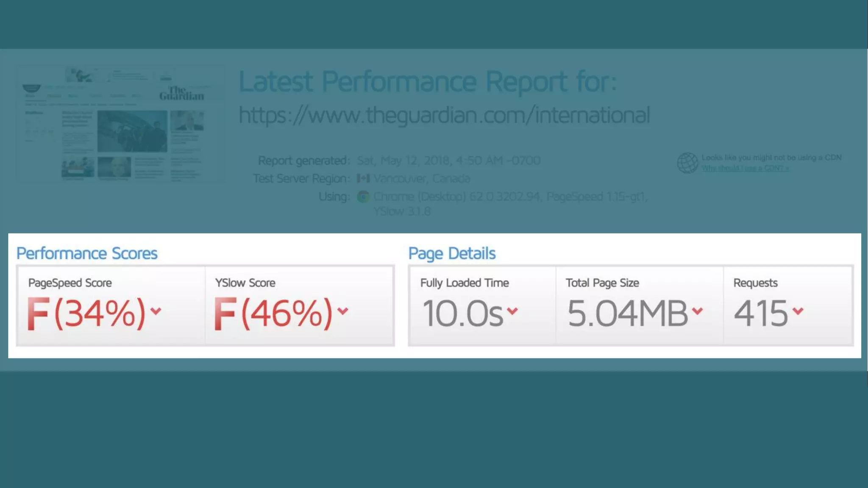Expand the Requests count arrow
This screenshot has height=488, width=868.
(798, 311)
